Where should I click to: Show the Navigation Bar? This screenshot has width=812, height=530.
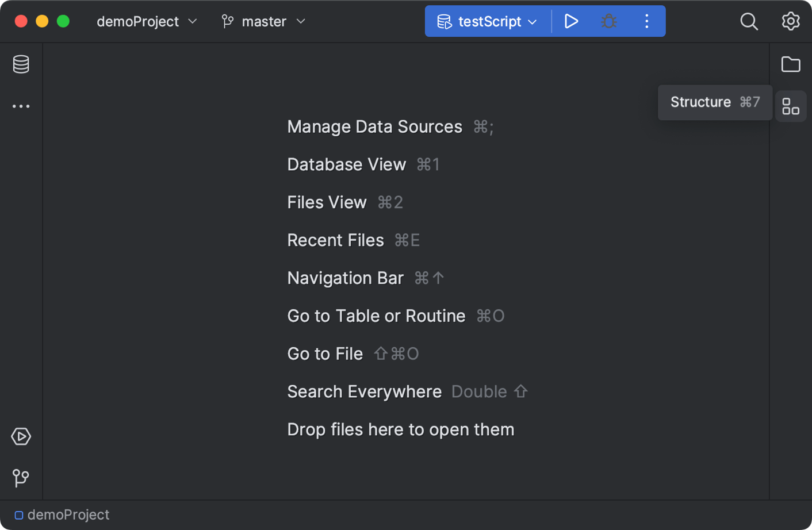click(345, 278)
